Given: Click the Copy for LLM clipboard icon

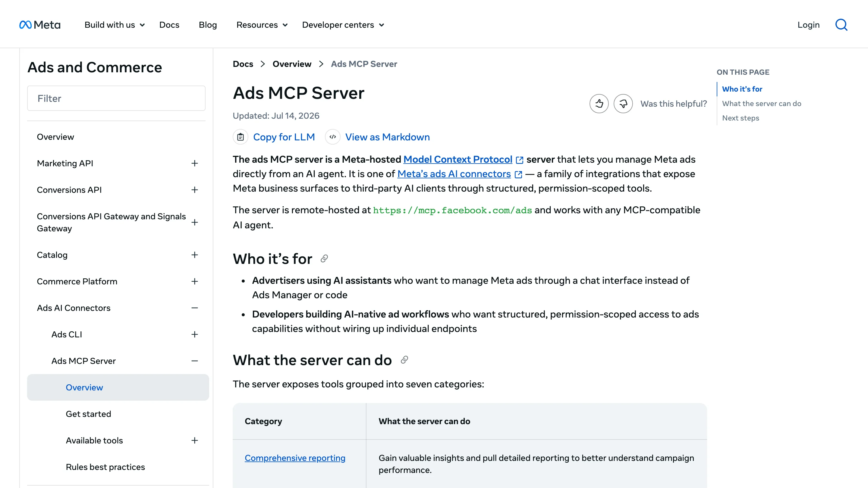Looking at the screenshot, I should tap(240, 137).
